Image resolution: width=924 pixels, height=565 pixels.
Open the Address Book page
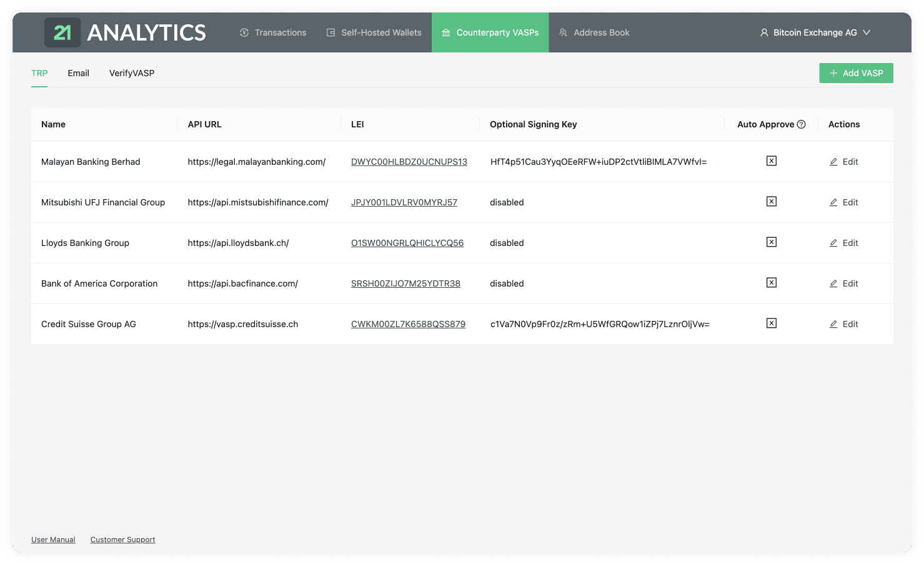(x=594, y=32)
